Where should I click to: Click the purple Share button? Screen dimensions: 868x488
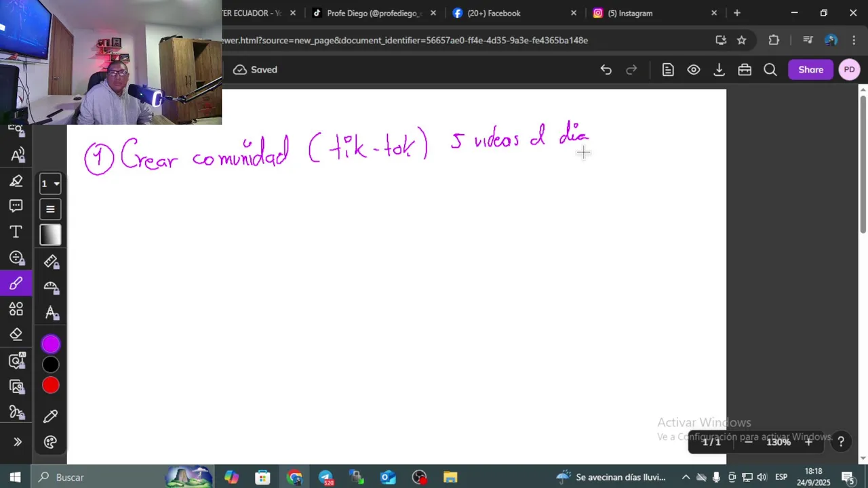(810, 70)
